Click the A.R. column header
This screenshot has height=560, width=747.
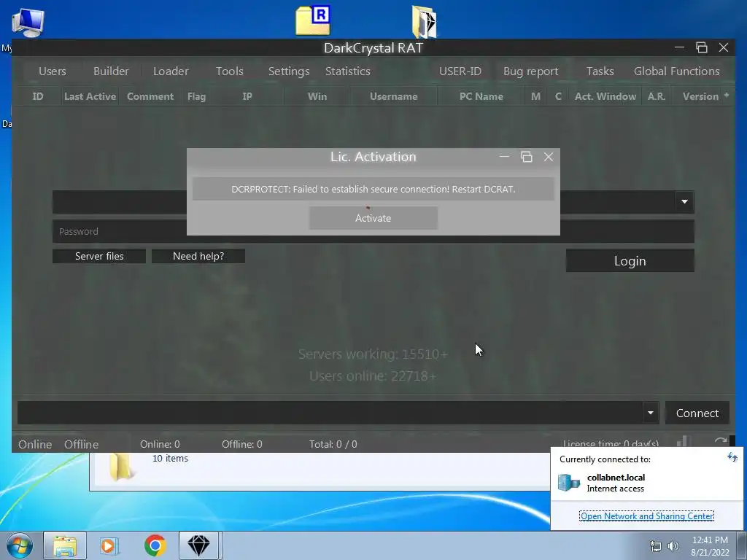[x=656, y=97]
